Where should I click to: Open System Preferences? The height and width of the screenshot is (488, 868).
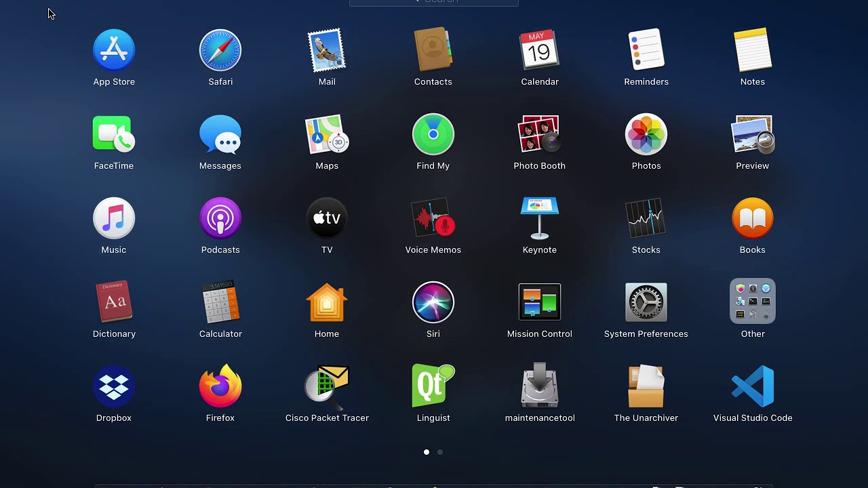click(x=646, y=302)
